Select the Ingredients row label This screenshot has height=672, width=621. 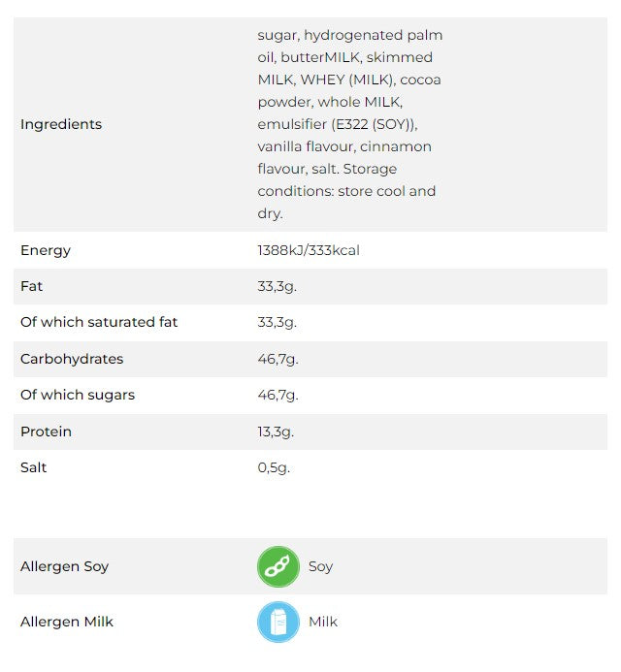(x=61, y=124)
